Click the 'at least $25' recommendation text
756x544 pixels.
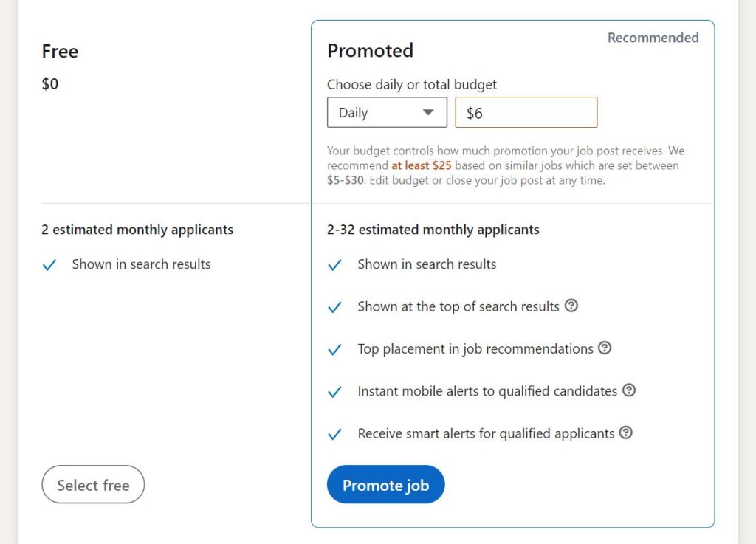click(x=422, y=165)
